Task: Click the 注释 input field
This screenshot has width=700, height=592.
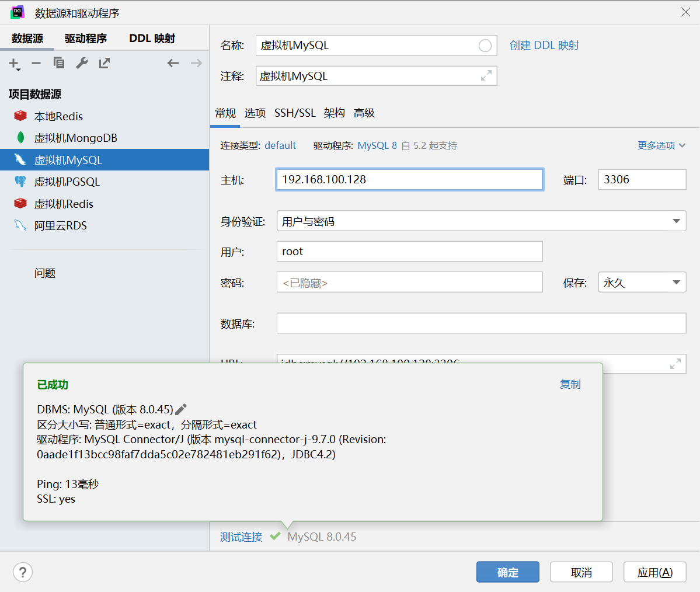Action: click(377, 75)
